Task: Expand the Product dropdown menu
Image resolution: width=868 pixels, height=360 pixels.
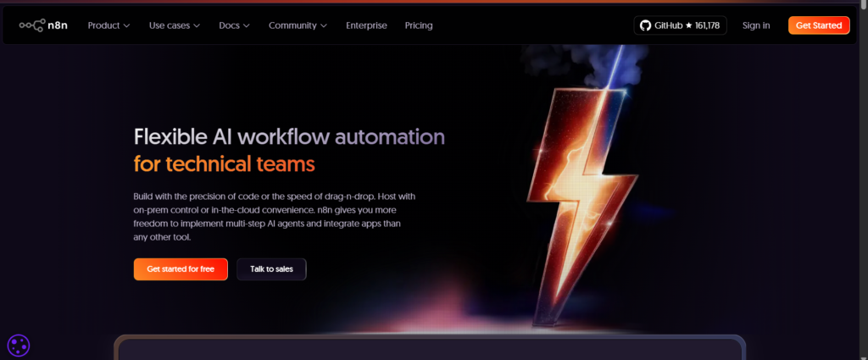Action: 108,25
